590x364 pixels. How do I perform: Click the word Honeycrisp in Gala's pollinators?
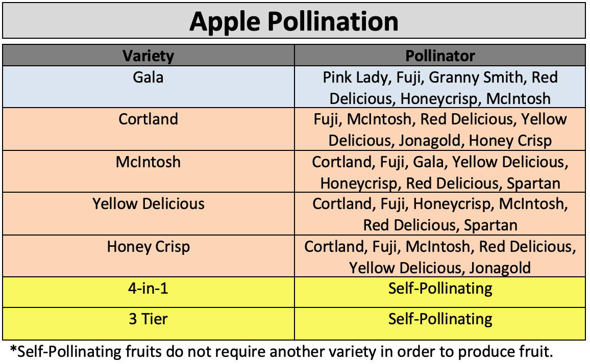439,99
